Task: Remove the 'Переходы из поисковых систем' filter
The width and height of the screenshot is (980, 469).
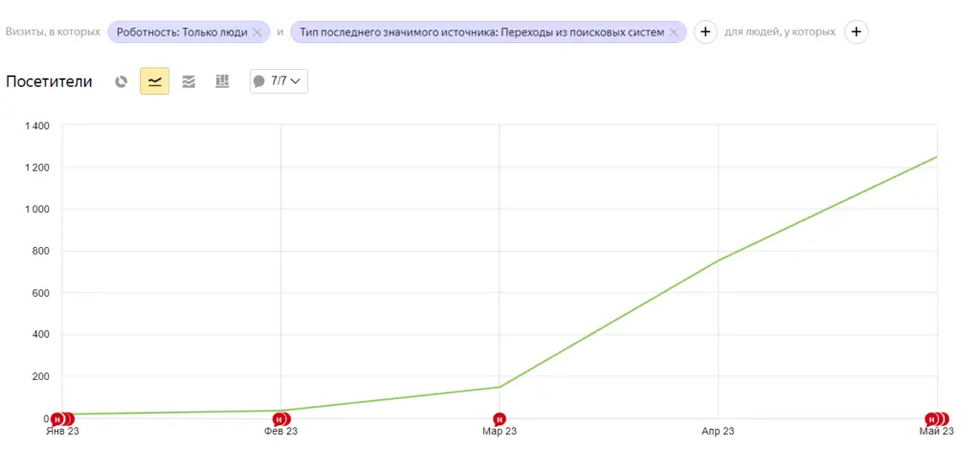Action: point(674,33)
